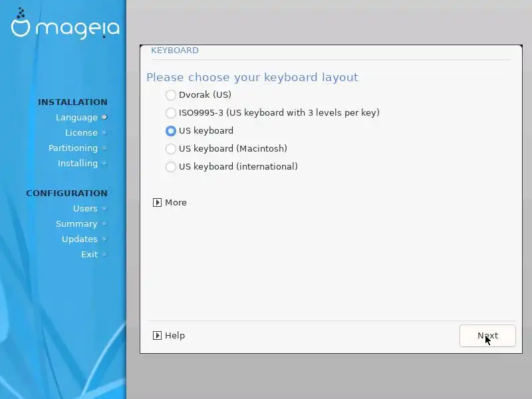Expand the More keyboard layouts arrow
The width and height of the screenshot is (532, 399).
pos(157,203)
